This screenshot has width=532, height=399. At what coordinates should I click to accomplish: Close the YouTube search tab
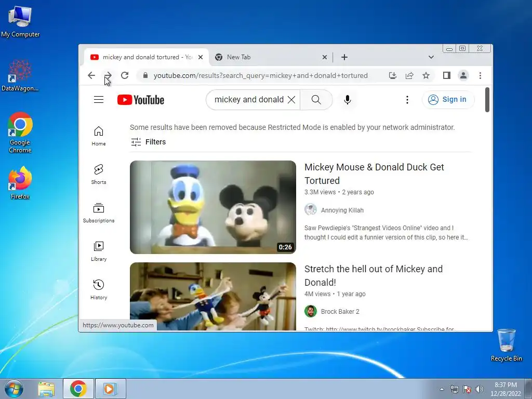[x=201, y=57]
